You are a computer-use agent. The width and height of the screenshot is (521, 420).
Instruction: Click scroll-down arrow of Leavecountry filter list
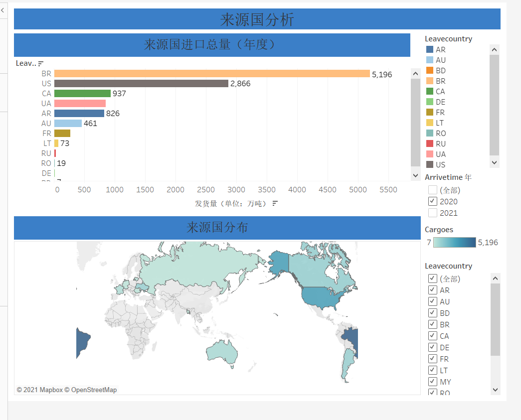(495, 389)
